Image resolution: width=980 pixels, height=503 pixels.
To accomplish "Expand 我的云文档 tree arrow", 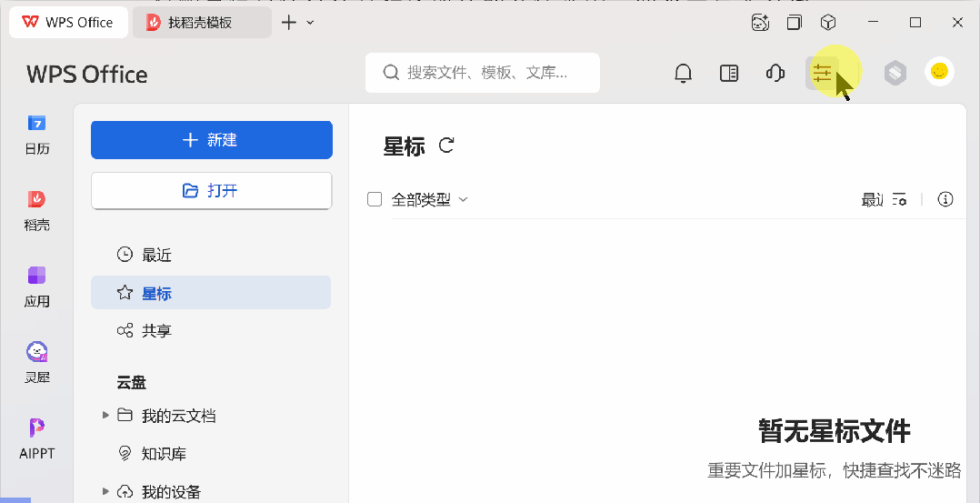I will click(x=105, y=415).
